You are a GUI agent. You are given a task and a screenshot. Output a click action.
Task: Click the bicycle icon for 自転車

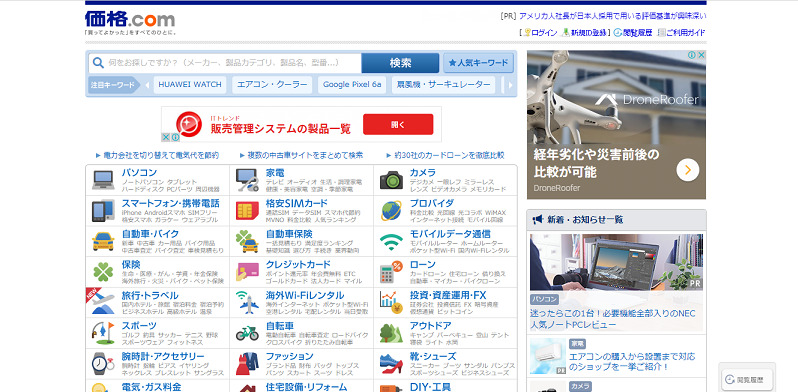pos(247,333)
